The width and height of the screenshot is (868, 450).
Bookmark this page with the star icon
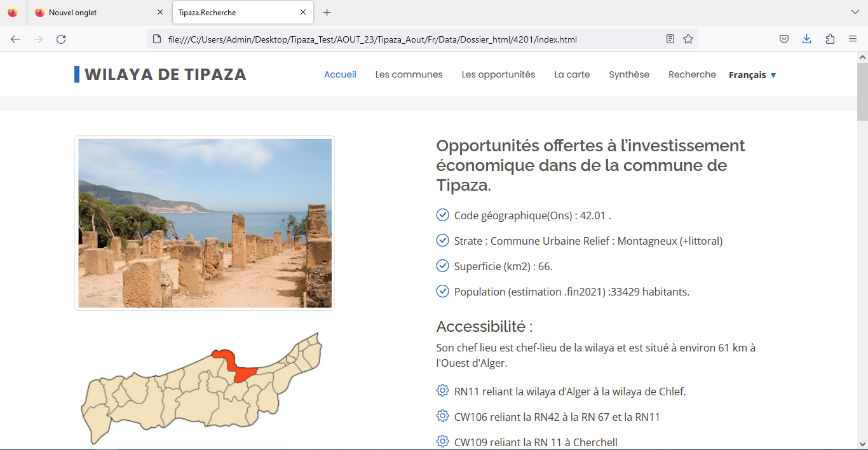pyautogui.click(x=688, y=39)
